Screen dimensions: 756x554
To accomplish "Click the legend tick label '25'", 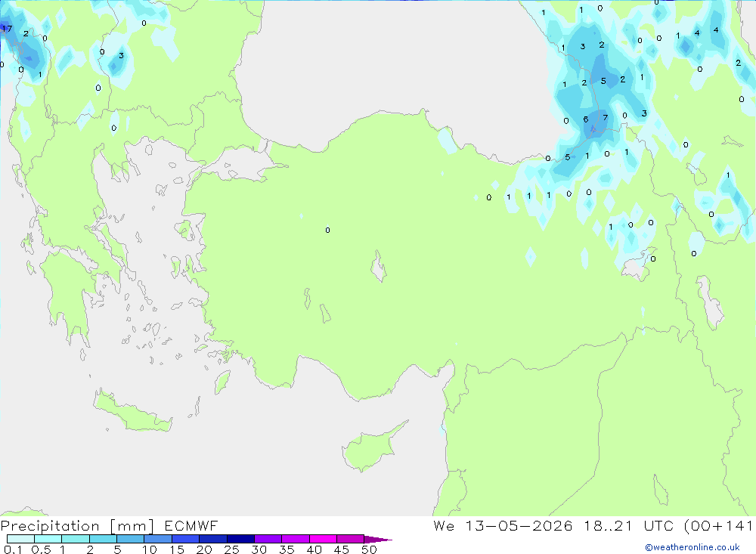I will pyautogui.click(x=231, y=549).
